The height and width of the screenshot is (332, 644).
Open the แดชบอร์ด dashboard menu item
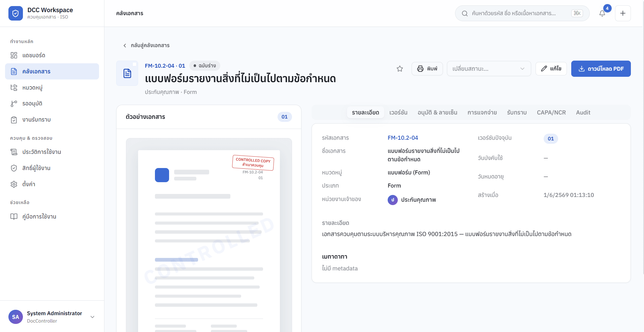pos(52,55)
